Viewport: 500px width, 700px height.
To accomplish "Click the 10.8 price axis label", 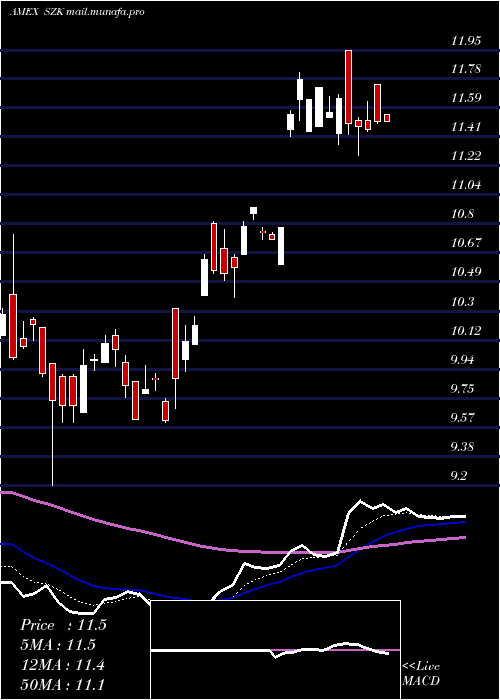I will click(462, 214).
